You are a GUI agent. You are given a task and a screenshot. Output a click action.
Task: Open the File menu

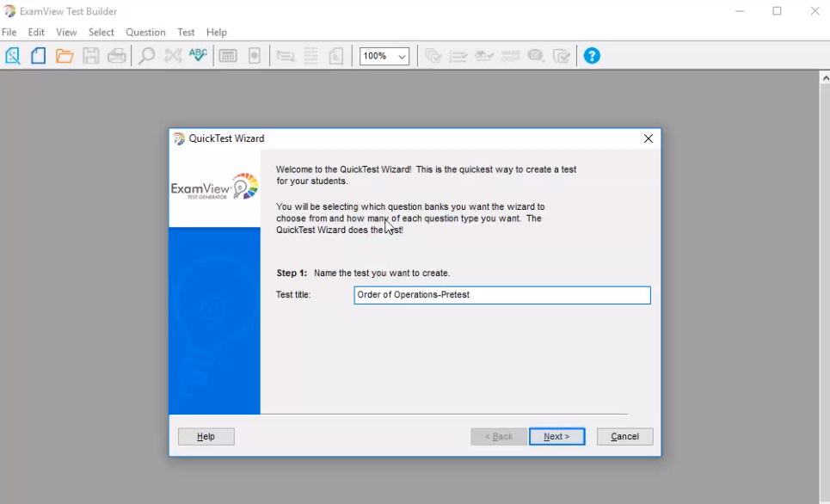pos(9,32)
